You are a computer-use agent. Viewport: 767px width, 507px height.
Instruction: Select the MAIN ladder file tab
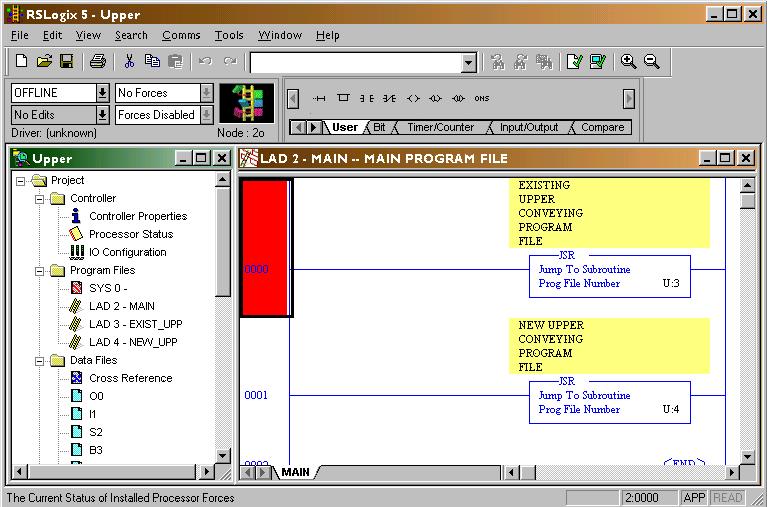pos(295,472)
